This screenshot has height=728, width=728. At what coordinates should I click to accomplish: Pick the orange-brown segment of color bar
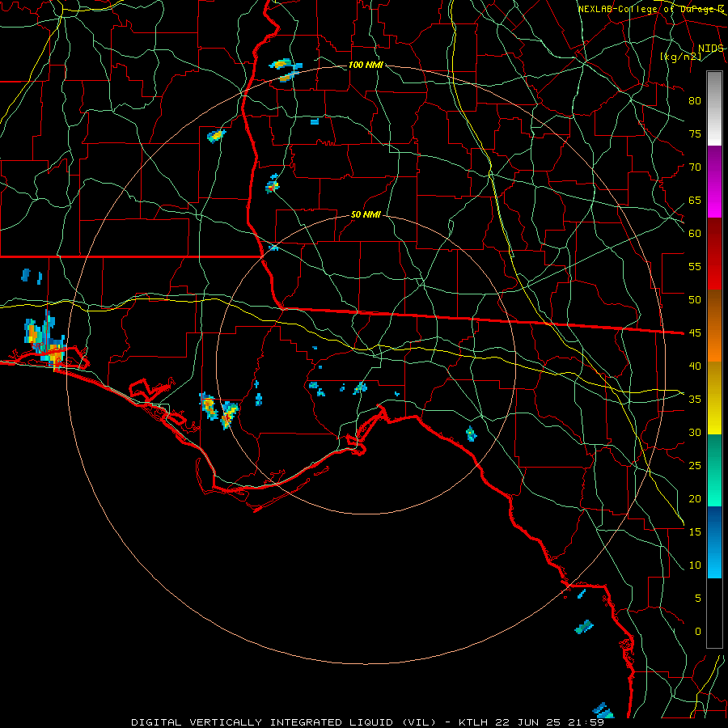coord(714,326)
